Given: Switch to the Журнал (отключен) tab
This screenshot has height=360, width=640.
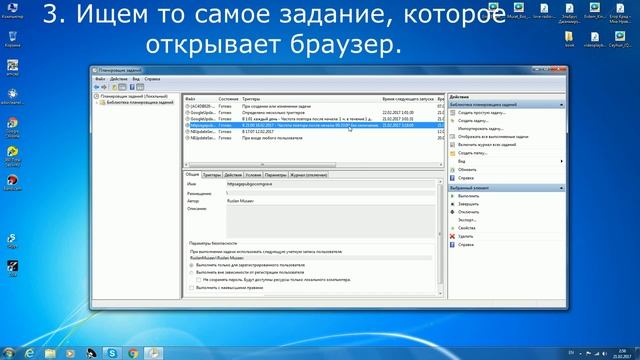Looking at the screenshot, I should [x=309, y=175].
